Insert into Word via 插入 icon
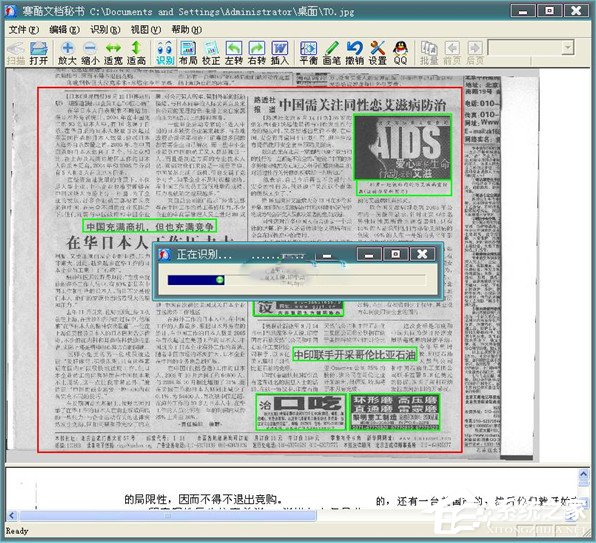The height and width of the screenshot is (543, 596). click(x=280, y=53)
